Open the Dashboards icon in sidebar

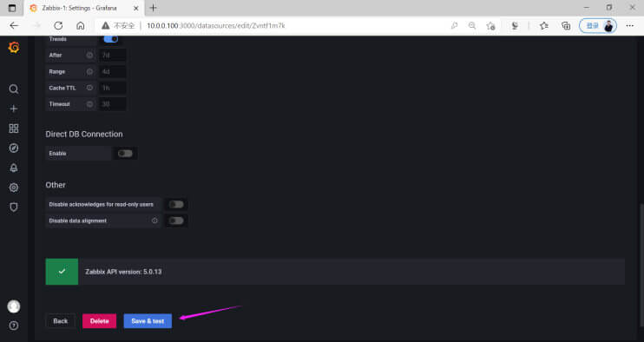pyautogui.click(x=14, y=128)
